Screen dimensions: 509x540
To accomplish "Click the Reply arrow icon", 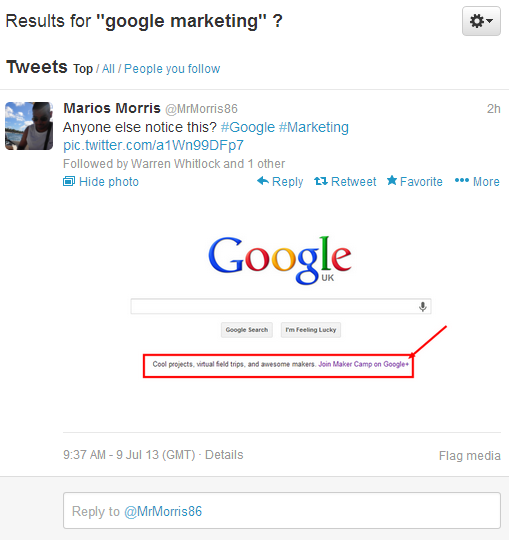I will pyautogui.click(x=263, y=181).
